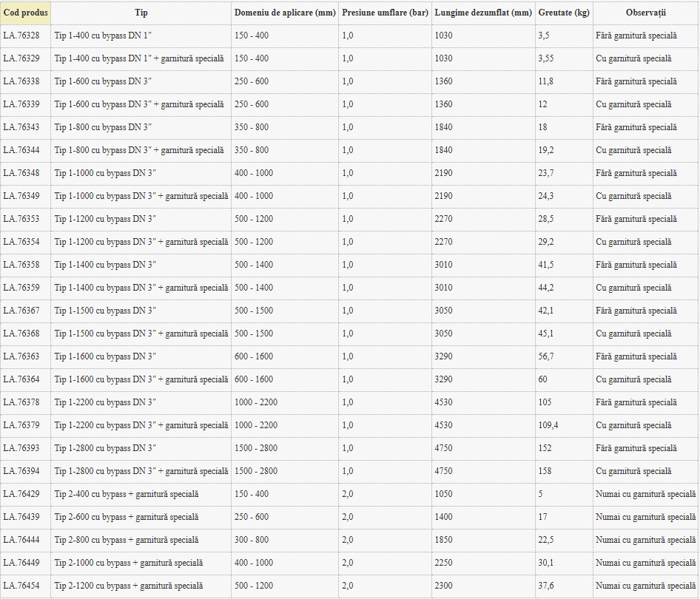This screenshot has height=599, width=700.
Task: Click 'Tip 1-2200 cu bypass DN 3″ + garnitură specială'
Action: point(141,425)
